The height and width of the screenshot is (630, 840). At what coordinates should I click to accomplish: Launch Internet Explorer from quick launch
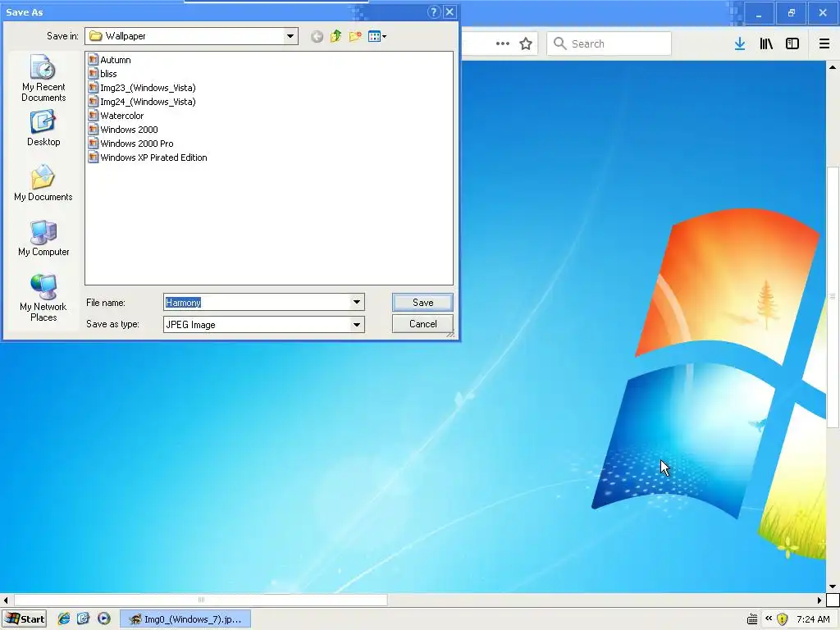coord(64,619)
